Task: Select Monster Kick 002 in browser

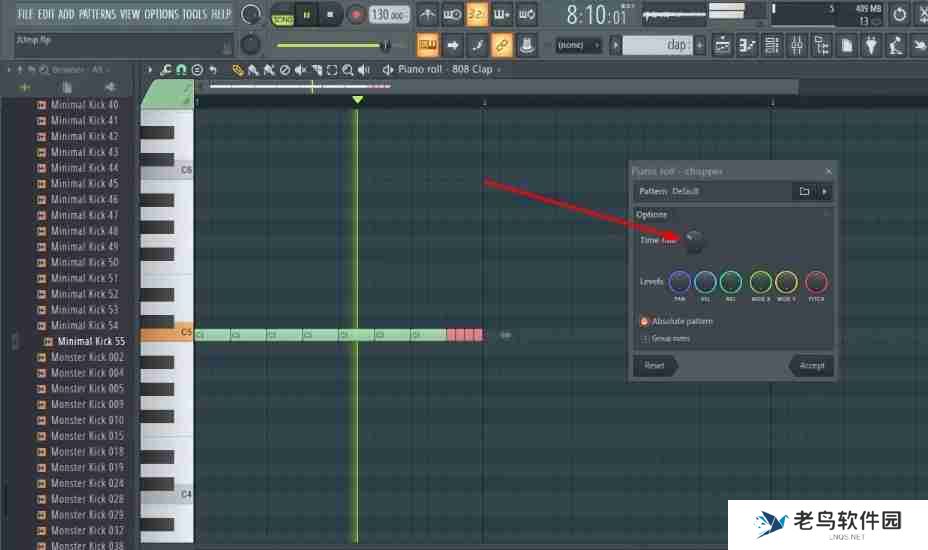Action: pos(87,357)
